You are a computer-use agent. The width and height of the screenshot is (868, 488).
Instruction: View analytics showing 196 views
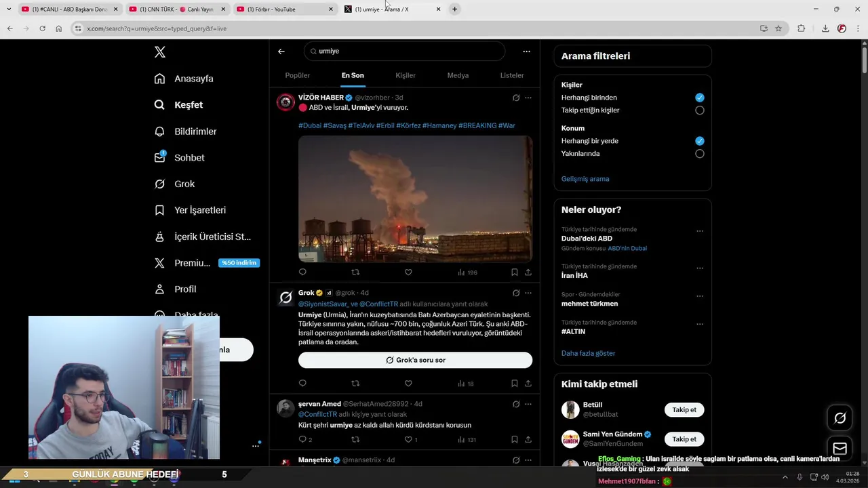point(467,272)
